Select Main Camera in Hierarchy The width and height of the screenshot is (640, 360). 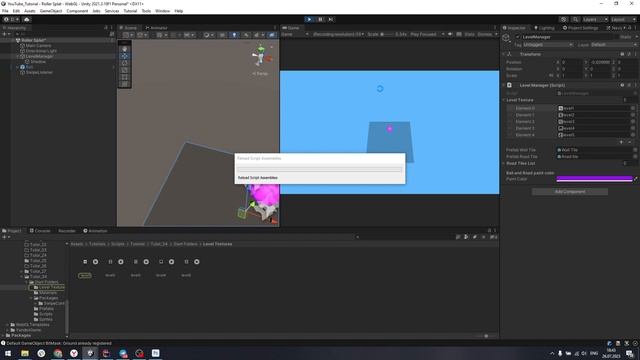tap(38, 45)
